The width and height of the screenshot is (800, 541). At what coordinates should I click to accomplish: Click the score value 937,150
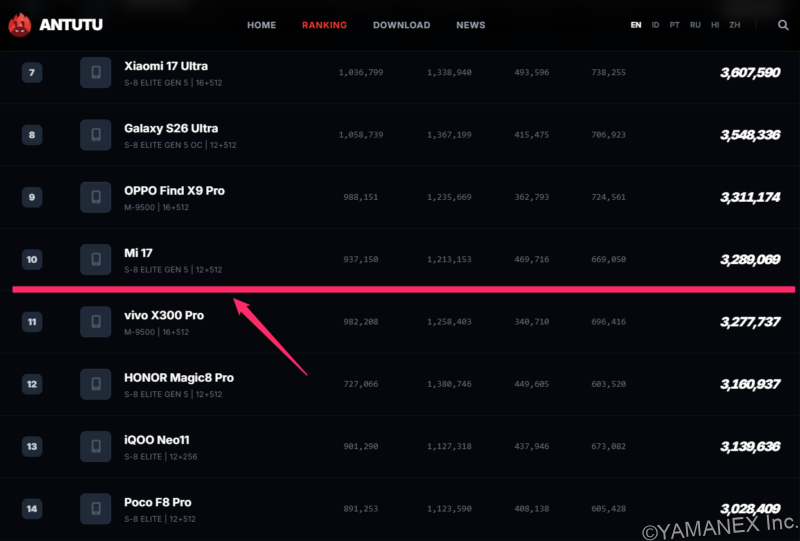pos(361,259)
